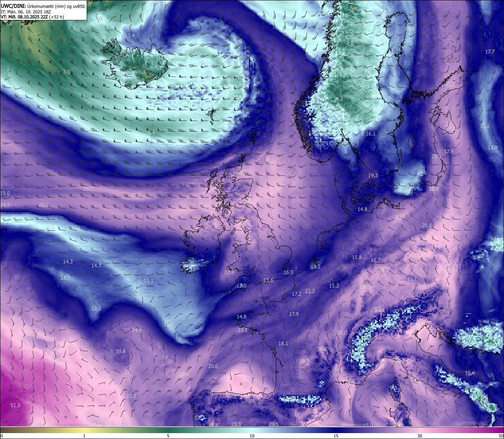Viewport: 504px width, 439px height.
Task: Click the 11.2 value at the right edge
Action: point(485,126)
